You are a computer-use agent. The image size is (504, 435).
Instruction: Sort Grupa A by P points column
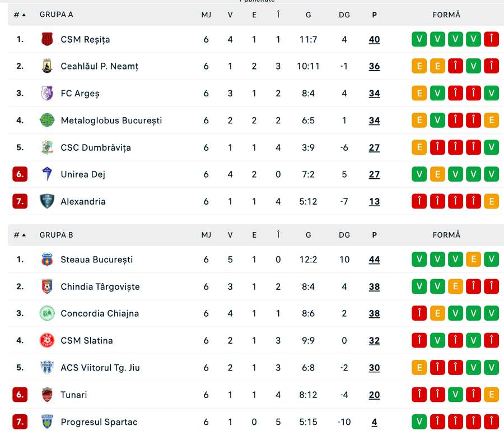(375, 15)
